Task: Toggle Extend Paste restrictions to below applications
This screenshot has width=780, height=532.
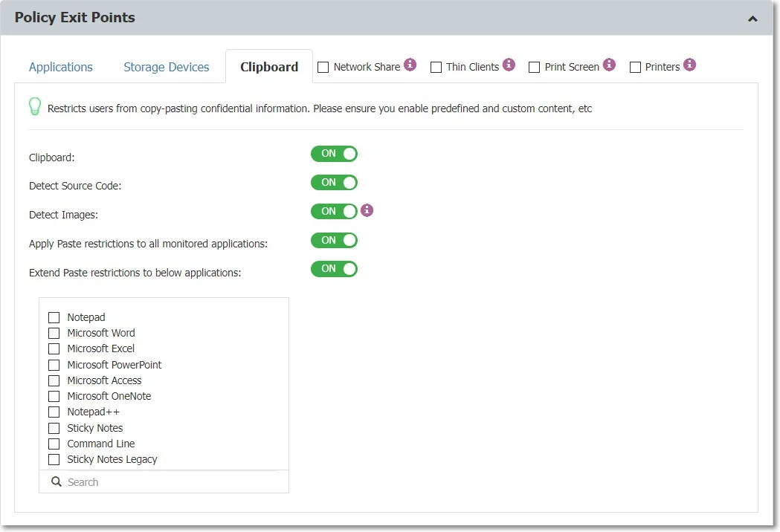Action: [x=335, y=269]
